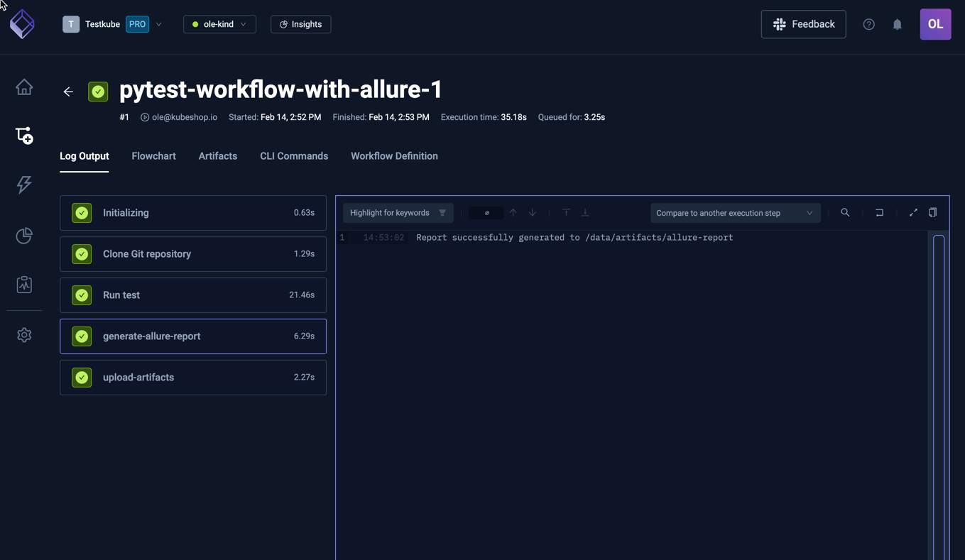965x560 pixels.
Task: Expand the Testkube PRO organization dropdown
Action: [x=158, y=23]
